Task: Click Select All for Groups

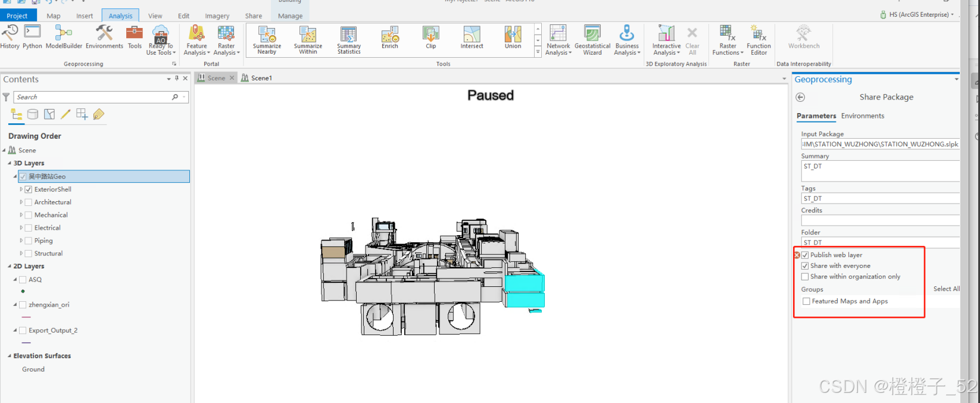Action: click(946, 289)
